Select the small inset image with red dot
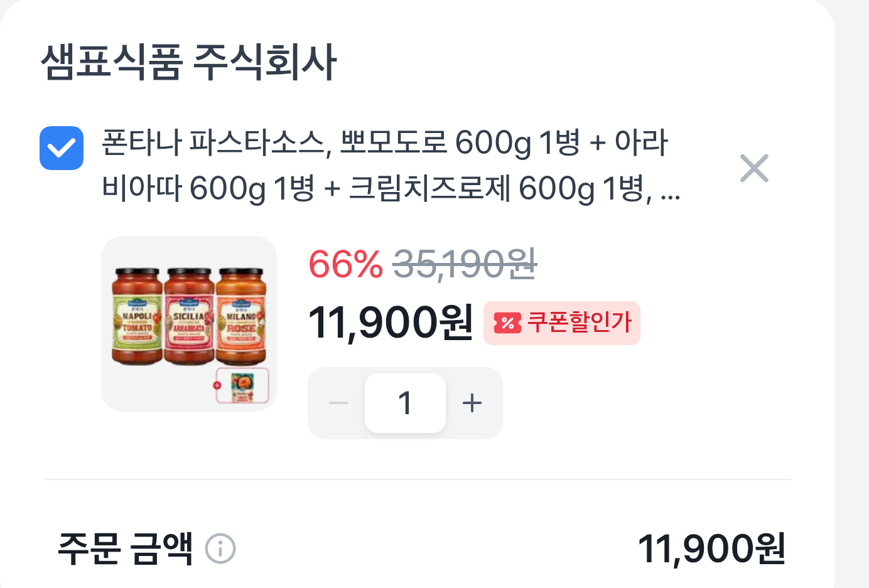The image size is (869, 588). tap(242, 385)
